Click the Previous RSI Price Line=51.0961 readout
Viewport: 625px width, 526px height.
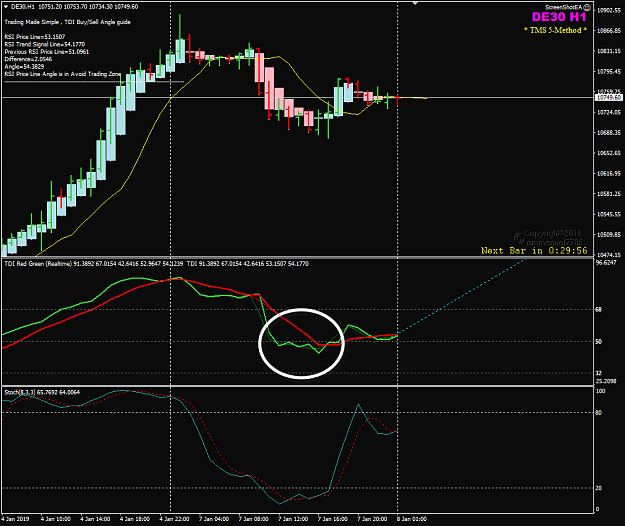tap(47, 52)
